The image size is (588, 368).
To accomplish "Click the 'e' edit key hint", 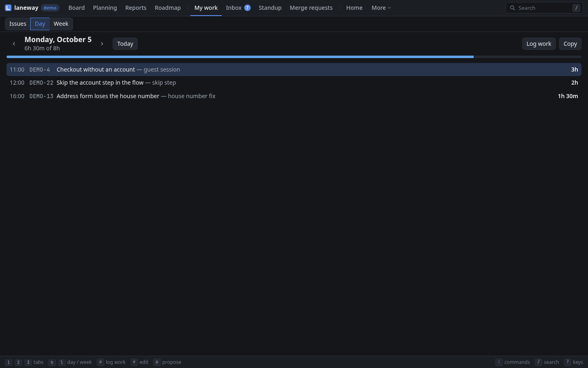I will coord(134,362).
